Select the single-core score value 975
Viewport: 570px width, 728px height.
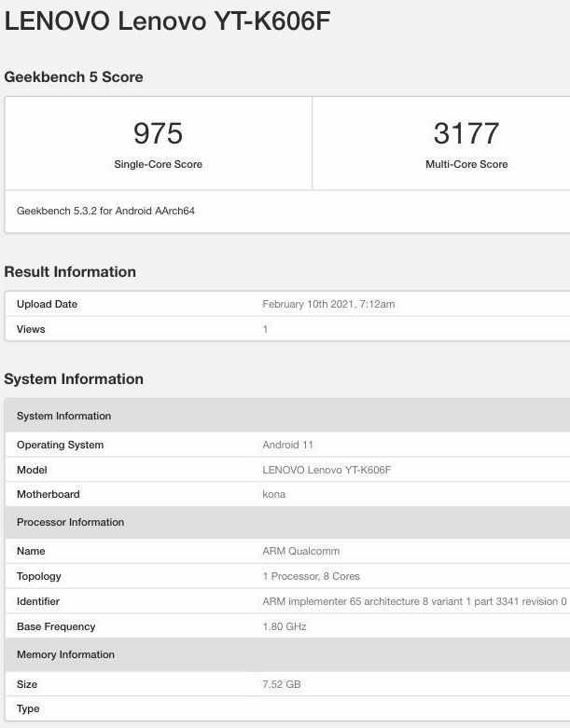pos(158,133)
